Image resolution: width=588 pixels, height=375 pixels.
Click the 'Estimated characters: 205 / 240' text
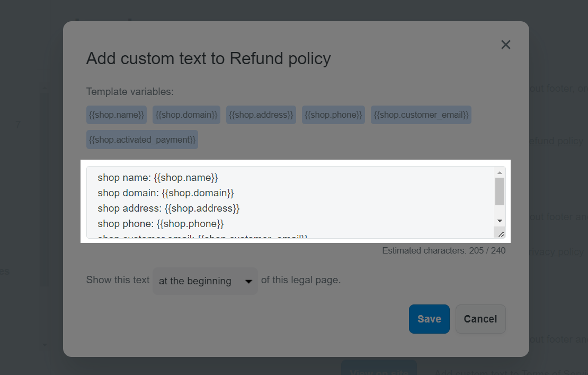click(x=443, y=250)
